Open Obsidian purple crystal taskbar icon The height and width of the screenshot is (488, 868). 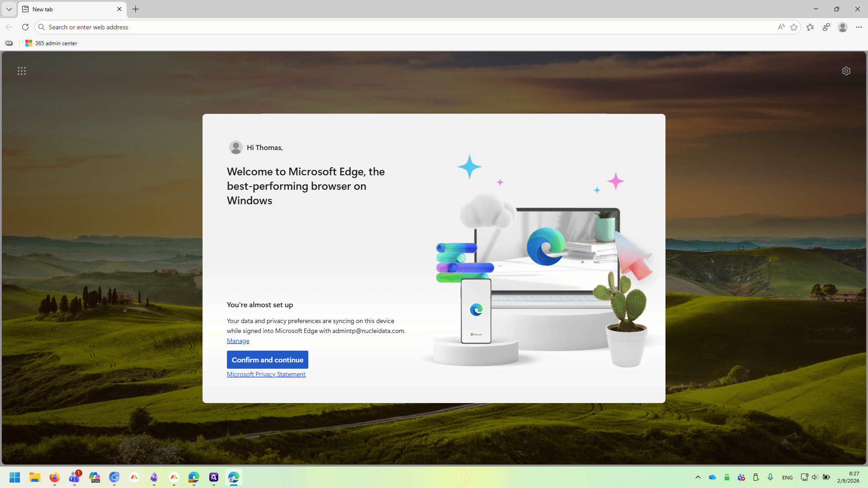coord(154,477)
